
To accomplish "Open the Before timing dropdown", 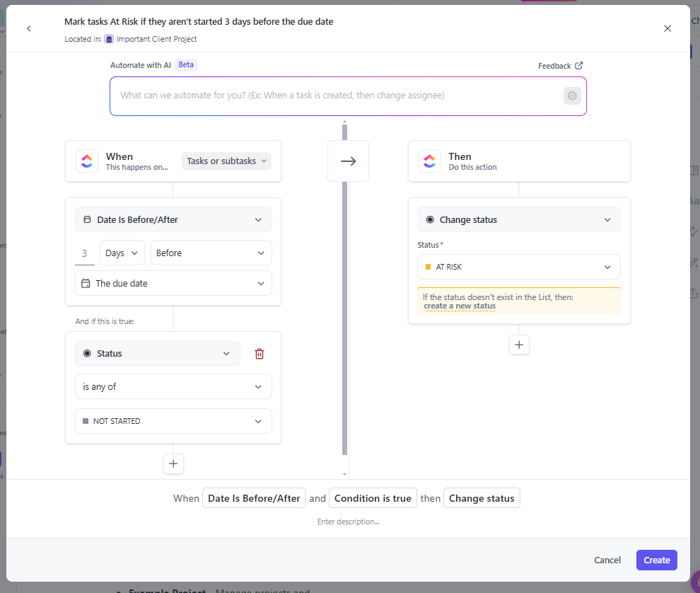I will point(211,253).
